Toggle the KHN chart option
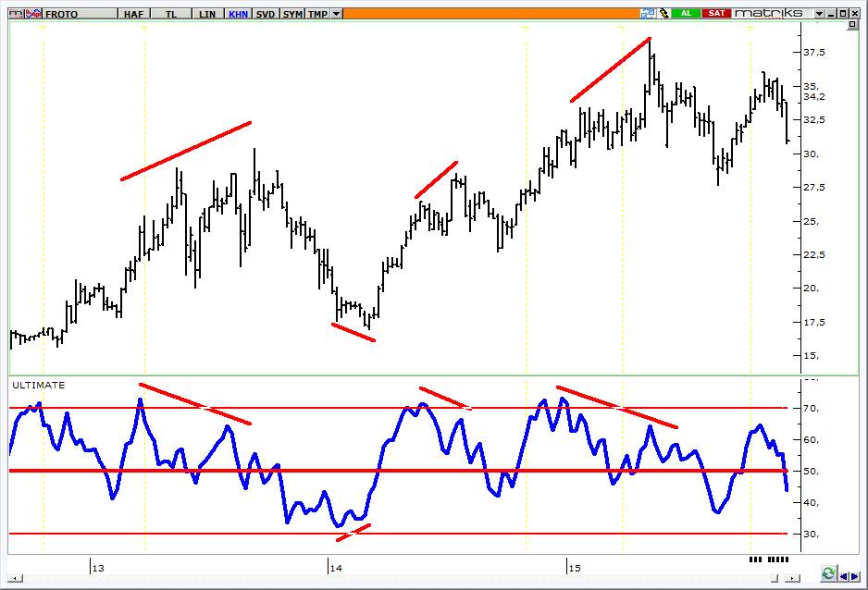Viewport: 868px width, 590px height. (238, 14)
